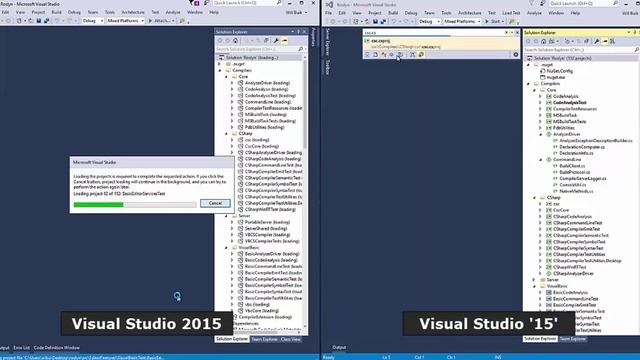Open Code Definition Window tab in VS 2015

click(57, 348)
